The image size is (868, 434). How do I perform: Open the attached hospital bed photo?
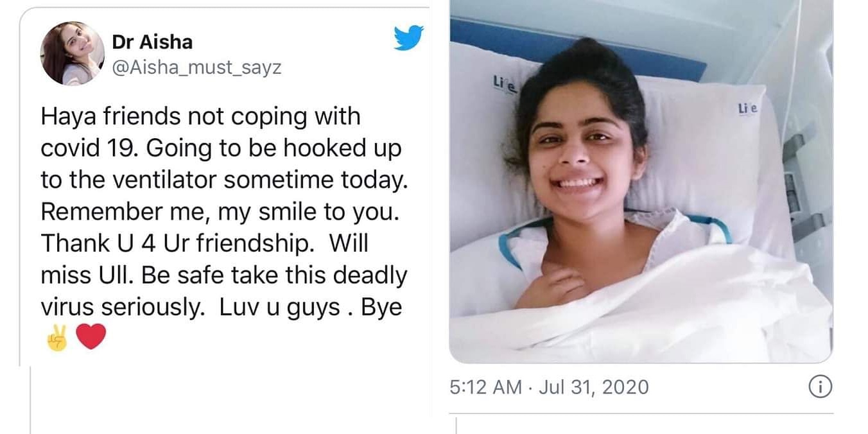641,182
